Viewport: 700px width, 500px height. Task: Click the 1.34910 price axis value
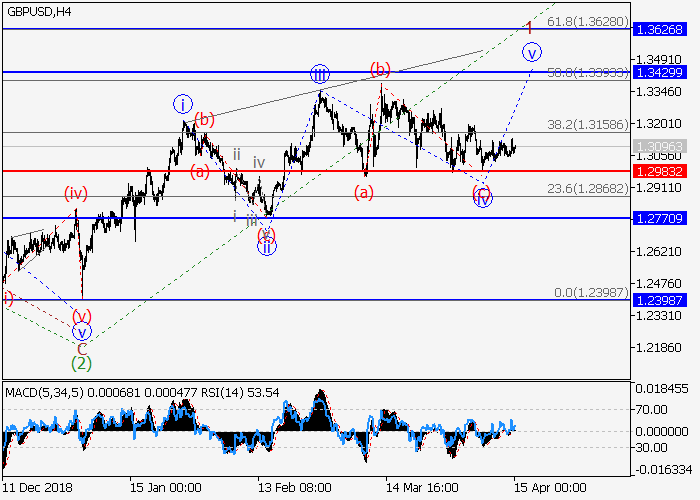click(x=658, y=59)
